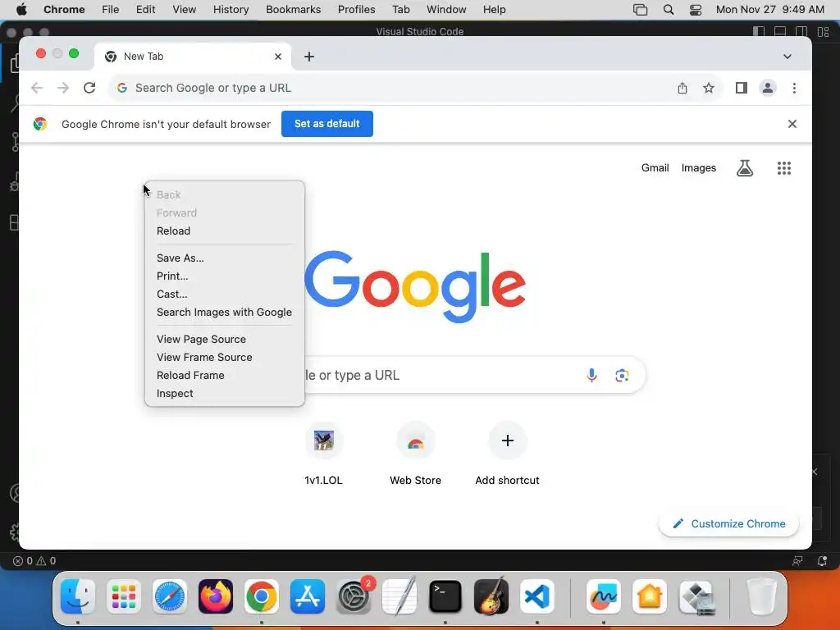Click the back arrow in Chrome toolbar
Screen dimensions: 840x630
coord(36,88)
